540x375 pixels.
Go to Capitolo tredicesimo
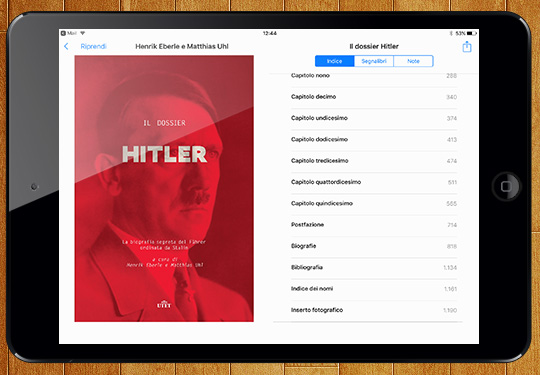pyautogui.click(x=374, y=161)
